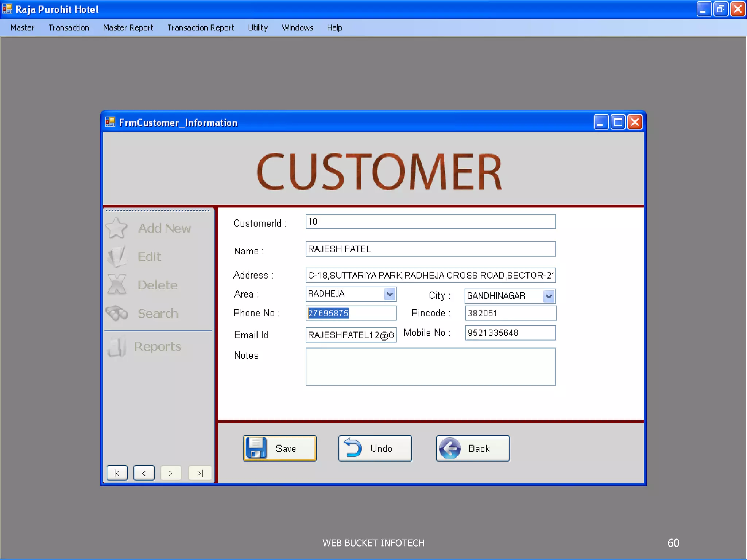
Task: Open the Transaction Report menu
Action: pos(201,28)
